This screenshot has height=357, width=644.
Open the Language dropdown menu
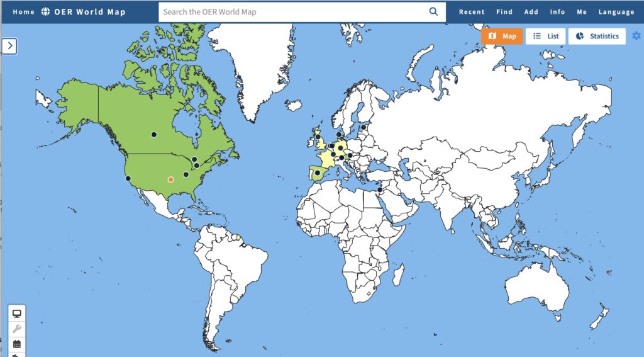click(616, 12)
